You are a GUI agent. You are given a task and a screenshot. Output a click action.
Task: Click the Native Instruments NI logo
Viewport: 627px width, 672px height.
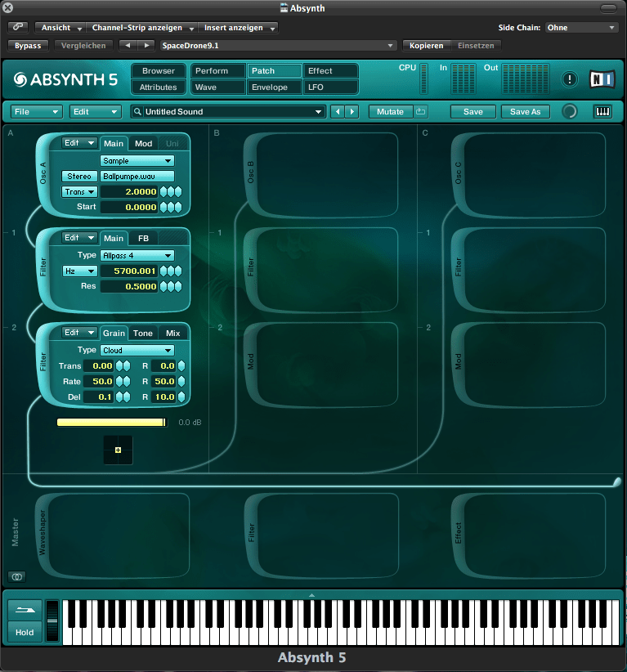pyautogui.click(x=602, y=79)
